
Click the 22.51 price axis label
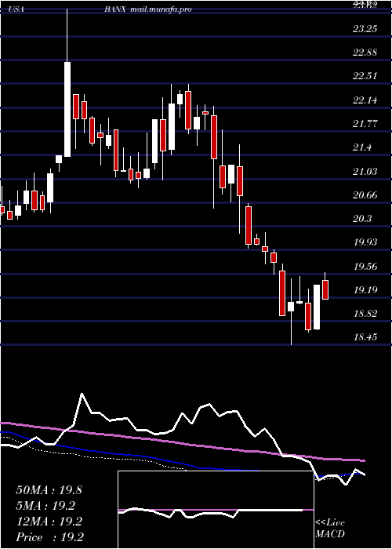click(x=365, y=76)
